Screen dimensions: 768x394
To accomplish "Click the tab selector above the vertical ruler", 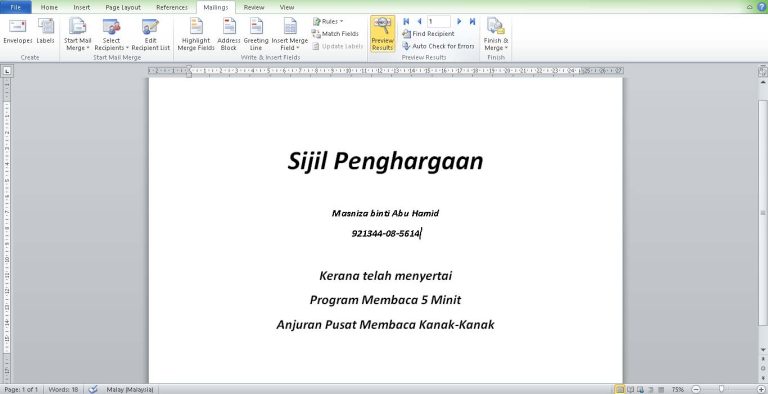I will (x=7, y=71).
